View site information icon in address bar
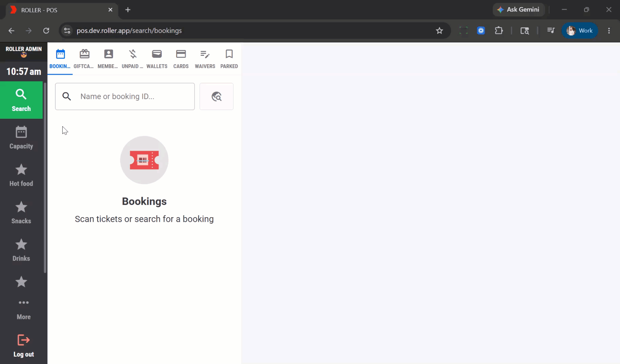Image resolution: width=620 pixels, height=364 pixels. point(67,30)
